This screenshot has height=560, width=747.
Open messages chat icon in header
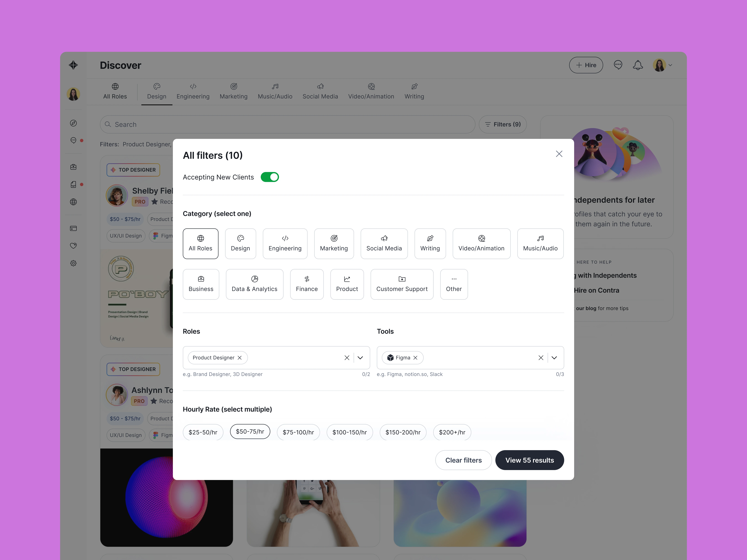[x=618, y=65]
